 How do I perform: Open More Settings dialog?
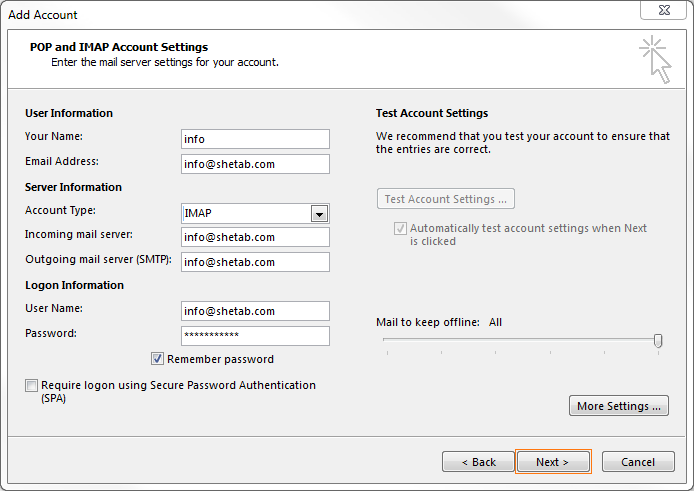618,406
